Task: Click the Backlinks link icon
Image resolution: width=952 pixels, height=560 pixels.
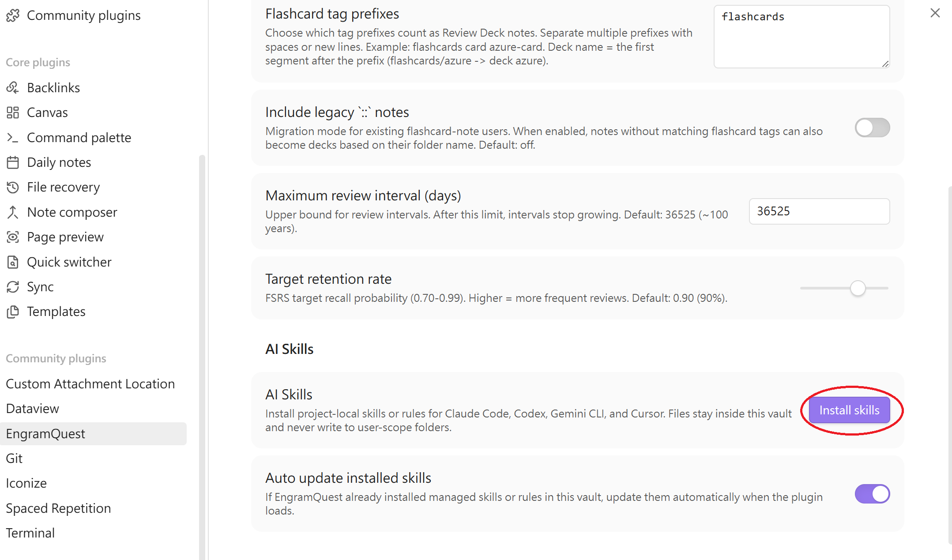Action: pyautogui.click(x=13, y=88)
